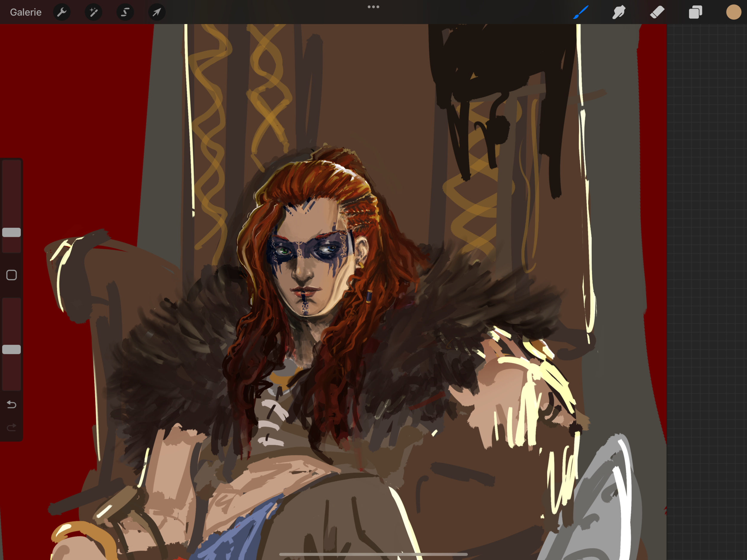Open the active color circle

[x=734, y=13]
